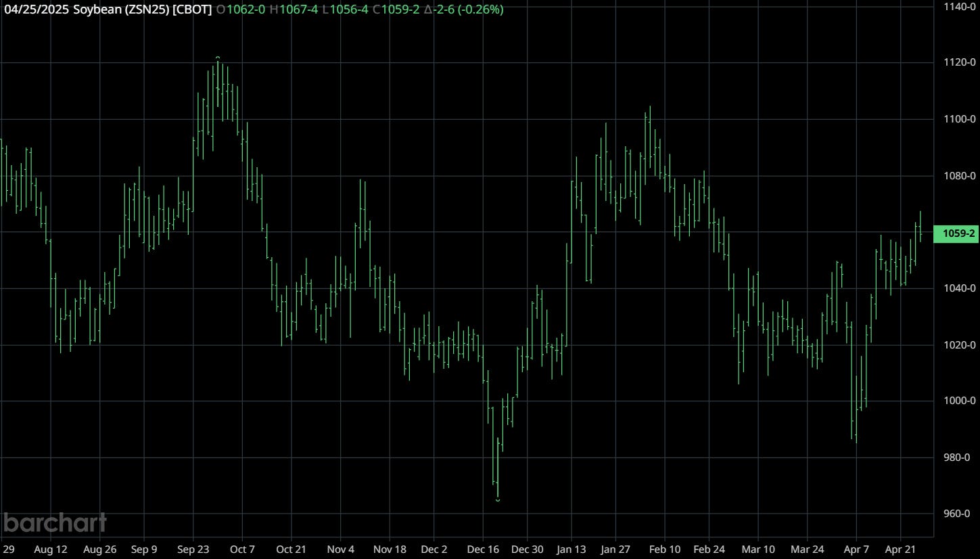Click the Aug 12 date label
The width and height of the screenshot is (980, 559).
tap(51, 549)
